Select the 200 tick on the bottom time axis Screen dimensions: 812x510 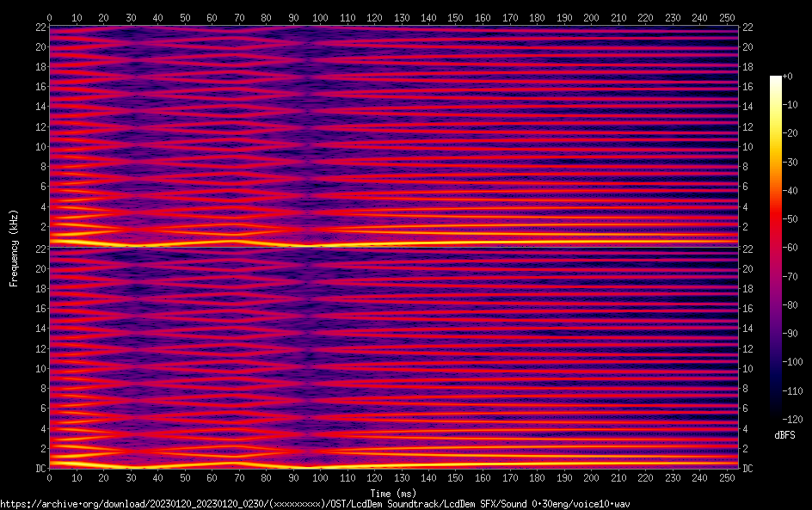591,478
